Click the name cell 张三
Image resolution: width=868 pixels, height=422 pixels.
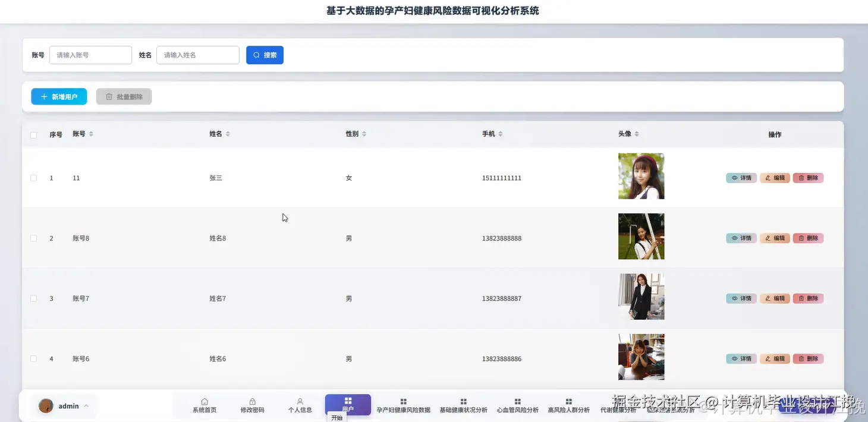(216, 178)
